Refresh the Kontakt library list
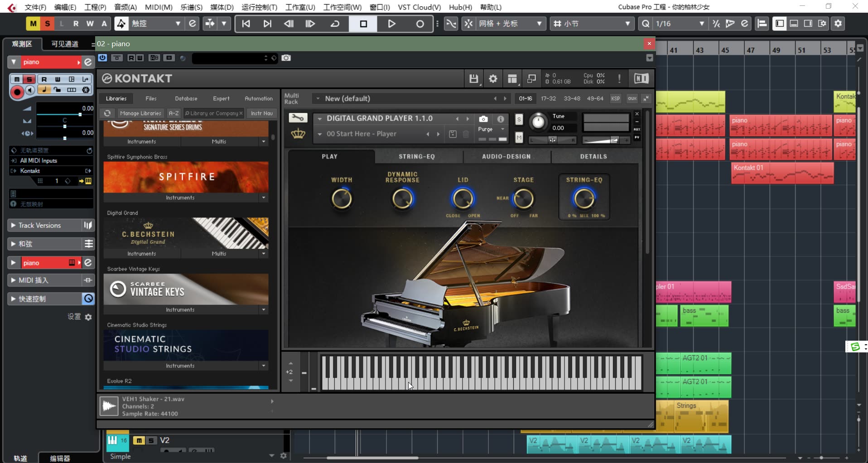 point(107,113)
